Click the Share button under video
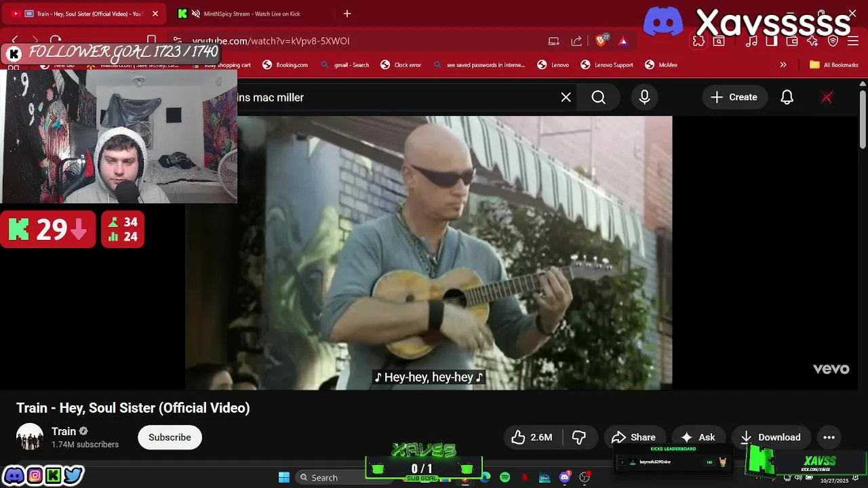 click(x=633, y=437)
